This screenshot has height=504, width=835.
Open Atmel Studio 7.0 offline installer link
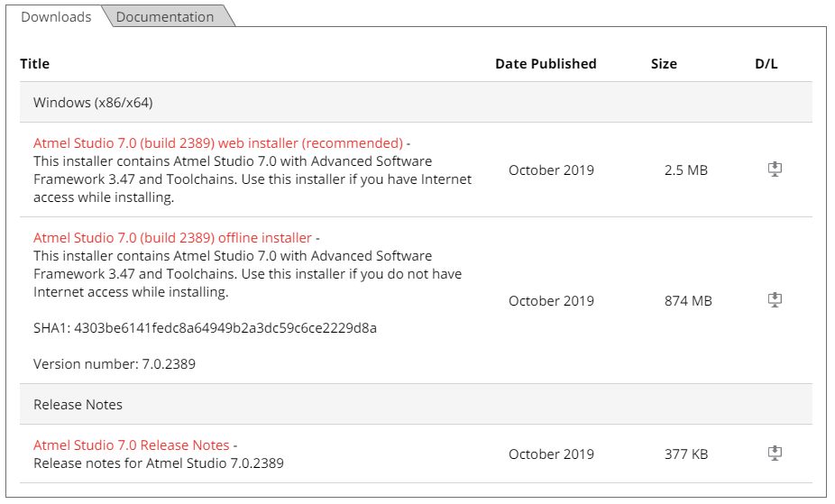(x=172, y=238)
